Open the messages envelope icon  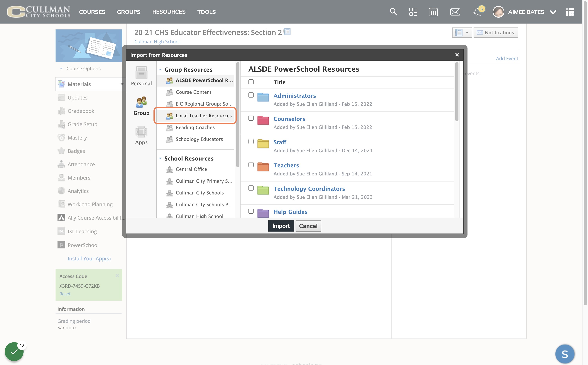pos(455,12)
